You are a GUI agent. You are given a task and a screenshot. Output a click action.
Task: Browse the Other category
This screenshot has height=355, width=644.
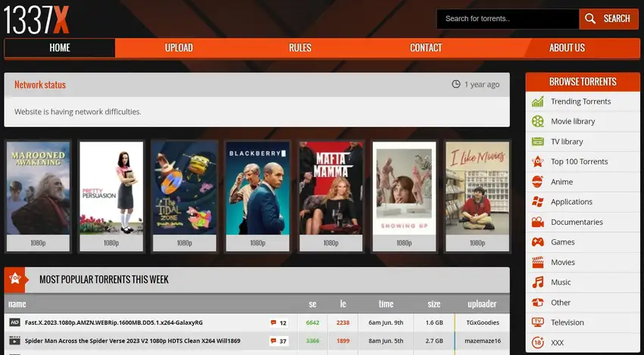click(561, 303)
